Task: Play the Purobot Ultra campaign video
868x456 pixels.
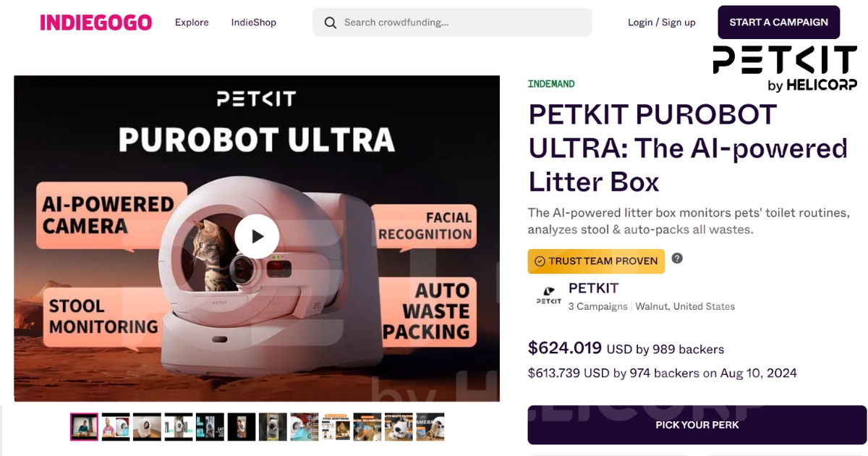Action: coord(257,237)
